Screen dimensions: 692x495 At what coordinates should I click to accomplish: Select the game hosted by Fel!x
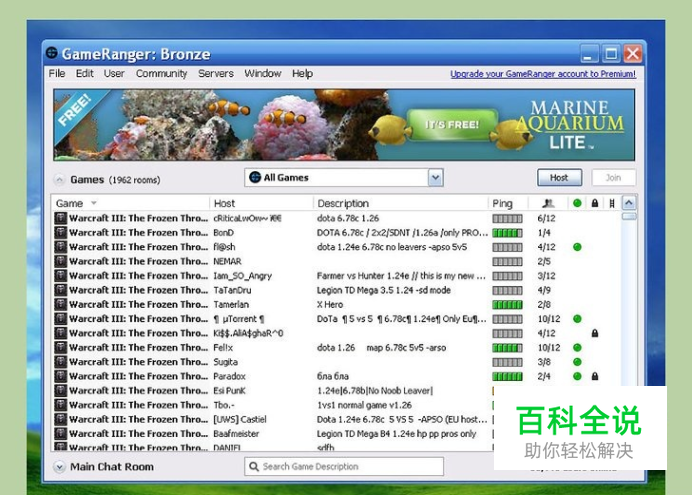(x=337, y=347)
